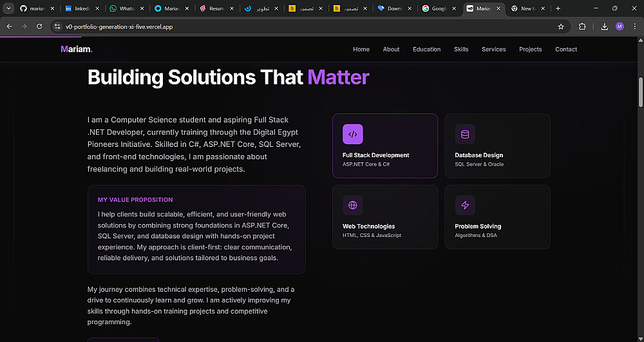Image resolution: width=644 pixels, height=342 pixels.
Task: Close the New tab tab
Action: pyautogui.click(x=542, y=8)
